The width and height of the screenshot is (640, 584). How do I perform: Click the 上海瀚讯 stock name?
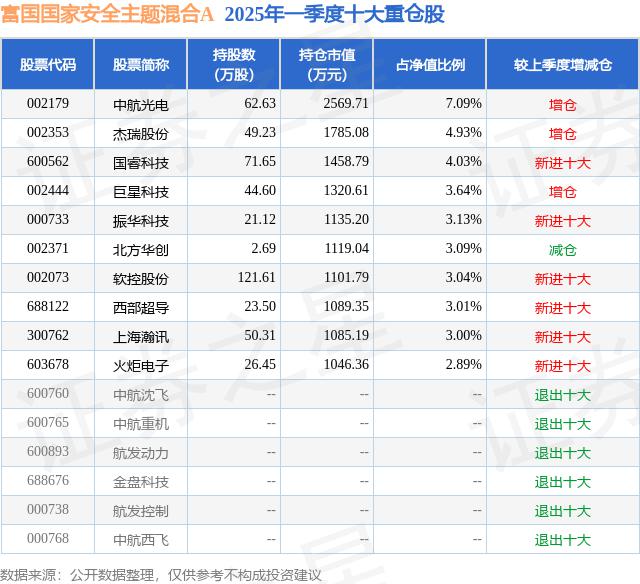(141, 336)
